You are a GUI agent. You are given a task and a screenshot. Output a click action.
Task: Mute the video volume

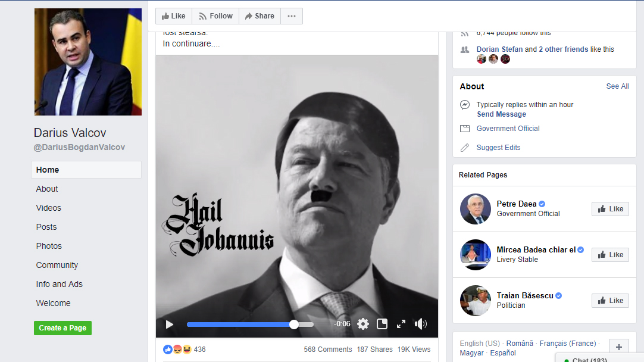coord(421,324)
